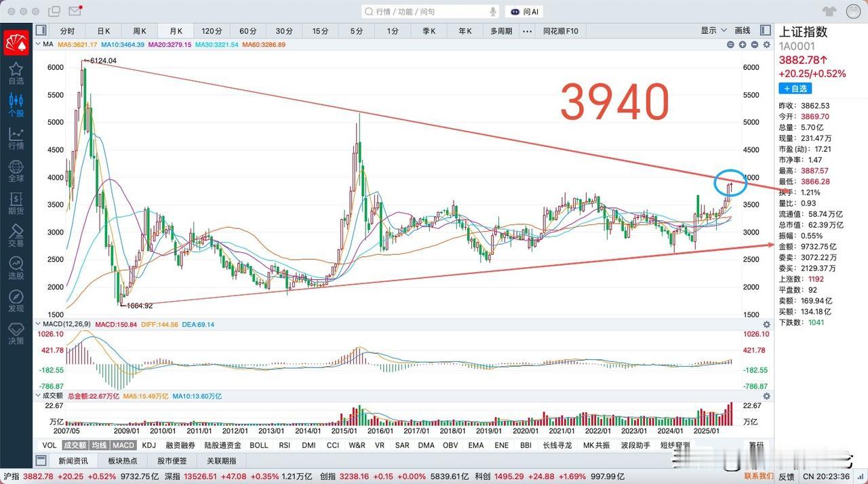Open the 多周期 view option
This screenshot has height=484, width=868.
501,31
